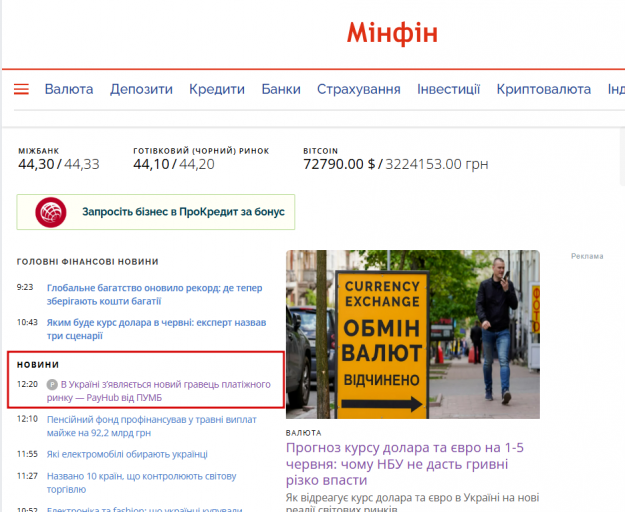Open news about Пенсійний фонд травень виплат
Screen dimensions: 625x512
pos(151,426)
